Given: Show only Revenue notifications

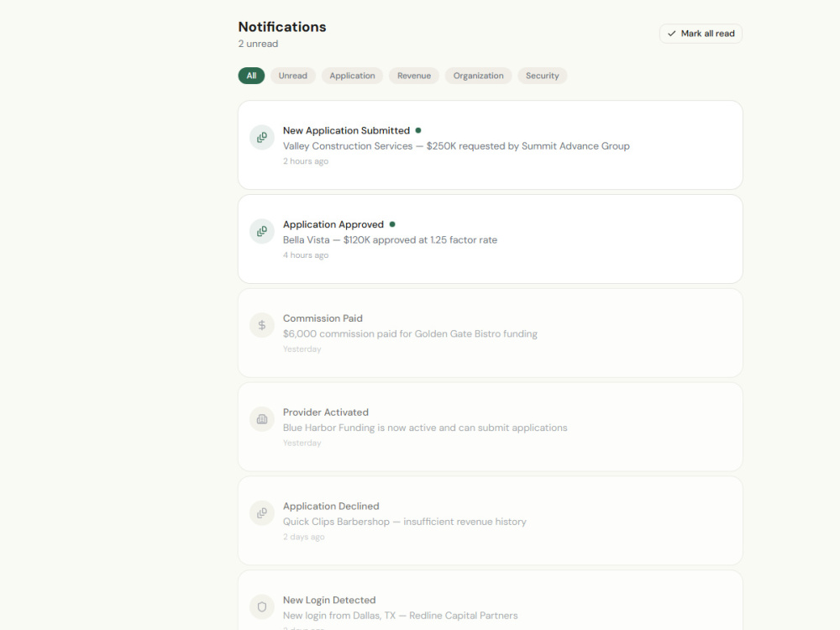Looking at the screenshot, I should (x=414, y=76).
